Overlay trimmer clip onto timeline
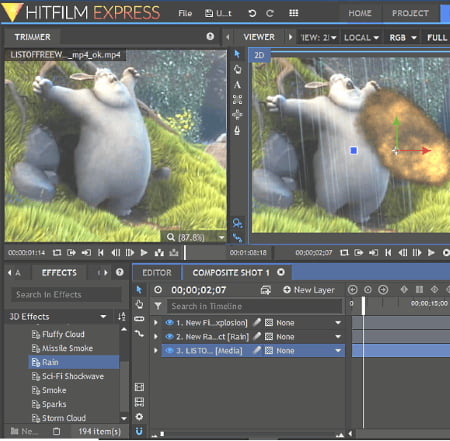450x441 pixels. tap(174, 253)
